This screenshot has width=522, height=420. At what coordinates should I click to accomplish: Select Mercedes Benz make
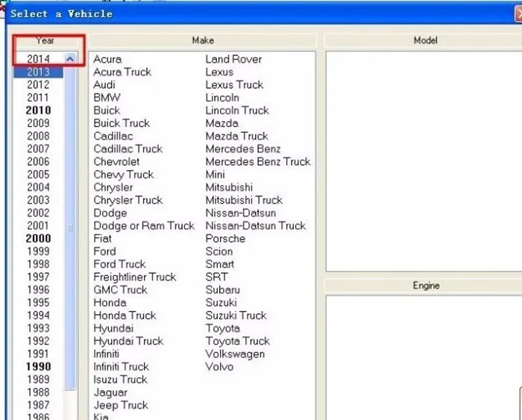pos(243,148)
